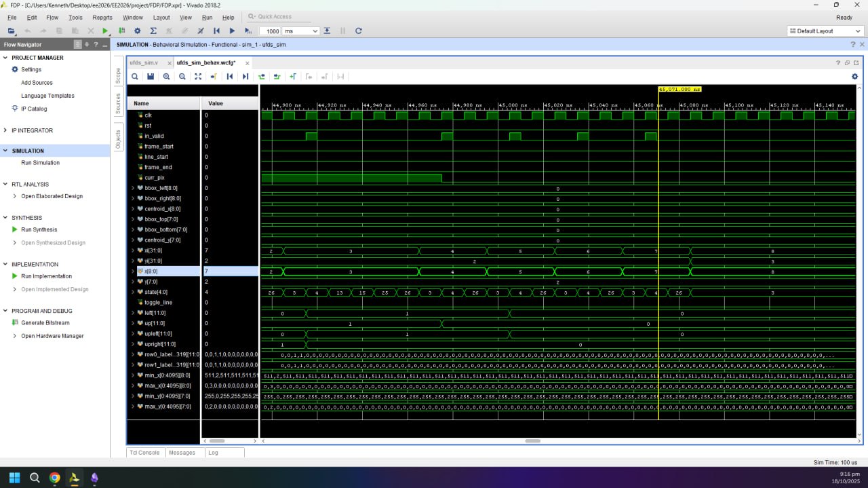The height and width of the screenshot is (488, 868).
Task: Click the Zoom Fit waveform icon
Action: point(198,77)
